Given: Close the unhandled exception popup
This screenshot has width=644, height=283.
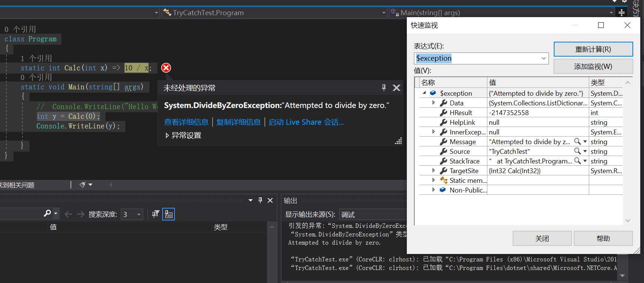Looking at the screenshot, I should coord(396,88).
